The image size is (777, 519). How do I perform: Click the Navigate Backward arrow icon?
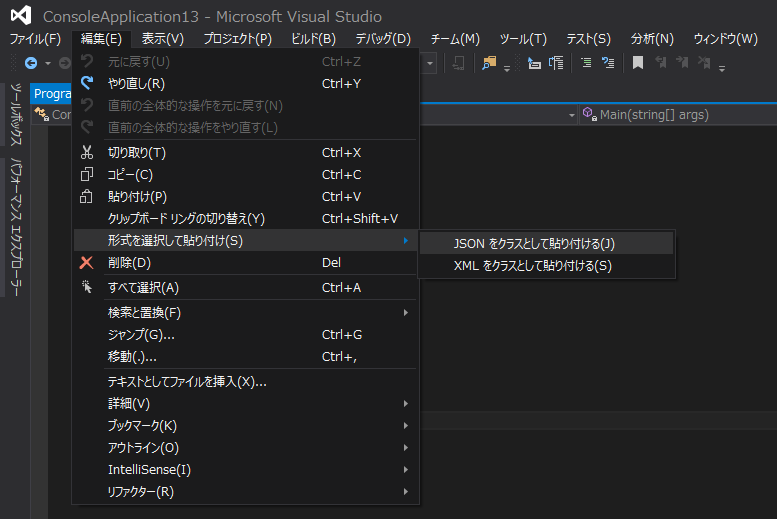[31, 63]
